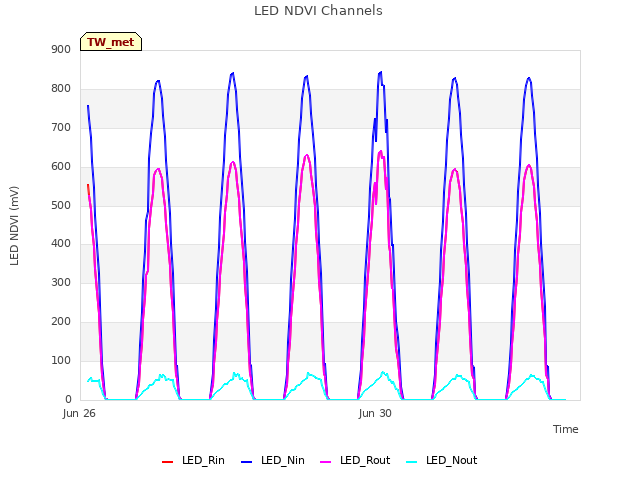
Task: Click the magenta LED_Rout legend swatch
Action: [x=326, y=462]
